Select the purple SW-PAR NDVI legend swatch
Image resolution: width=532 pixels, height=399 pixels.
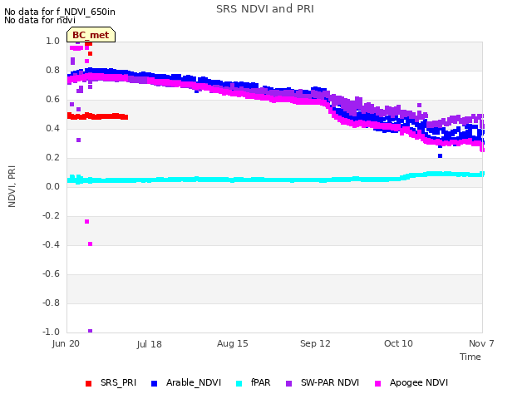click(x=288, y=383)
